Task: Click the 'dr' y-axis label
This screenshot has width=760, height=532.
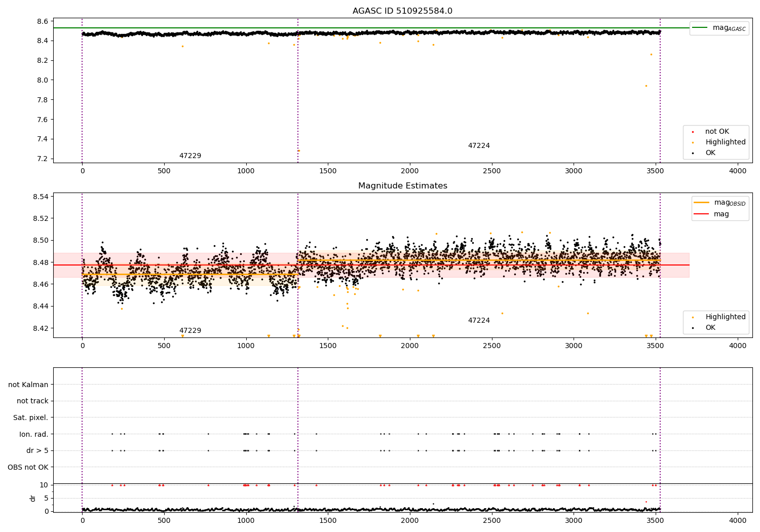Action: tap(33, 498)
